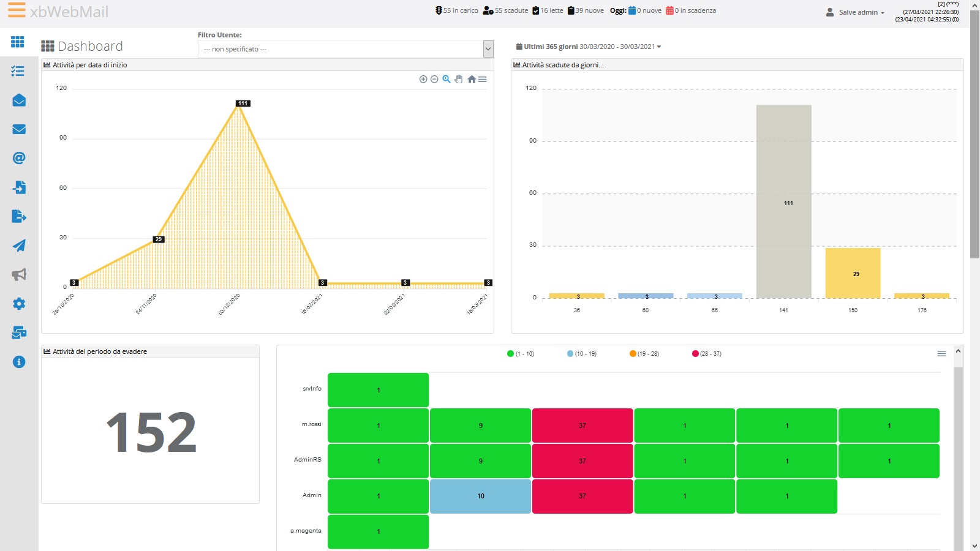980x551 pixels.
Task: Click the '55 in carico' counter
Action: [456, 10]
